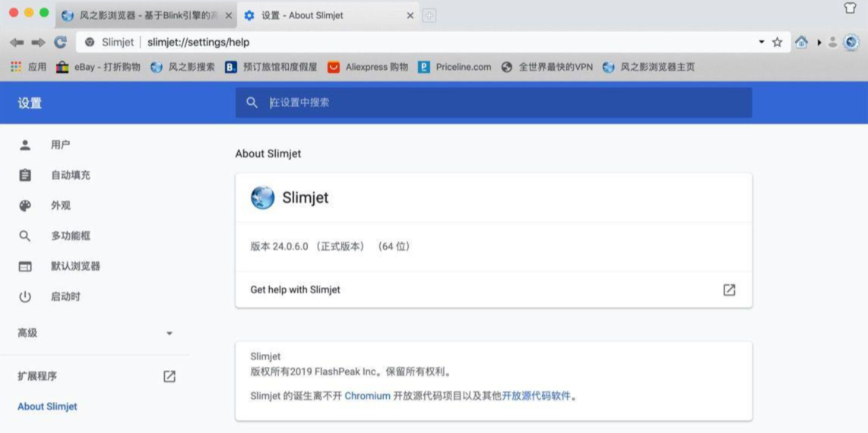This screenshot has width=868, height=433.
Task: Close the 设置 - About Slimjet tab
Action: (x=410, y=16)
